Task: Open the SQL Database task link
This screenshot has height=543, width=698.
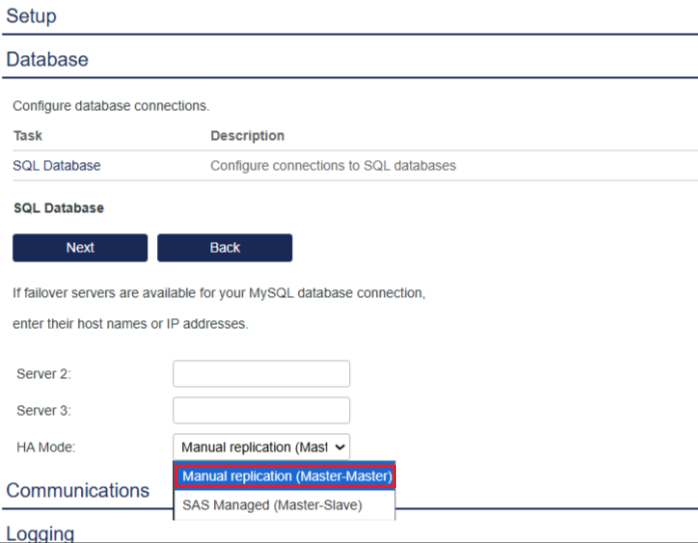Action: [x=57, y=166]
